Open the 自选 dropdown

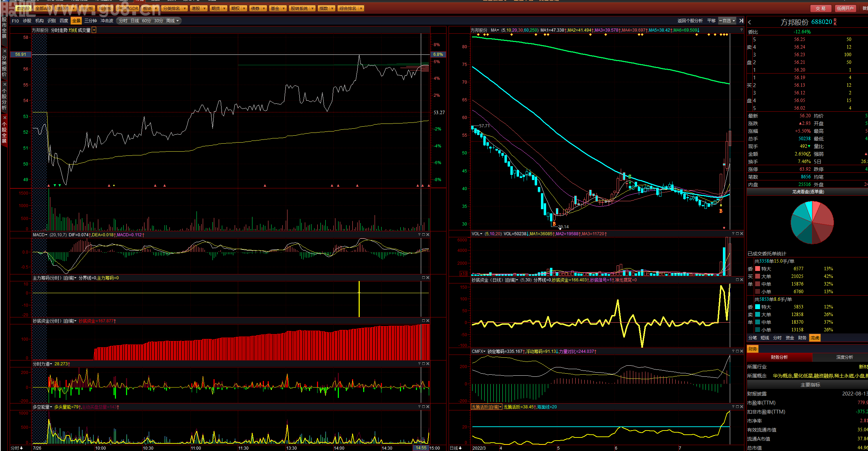pyautogui.click(x=727, y=21)
